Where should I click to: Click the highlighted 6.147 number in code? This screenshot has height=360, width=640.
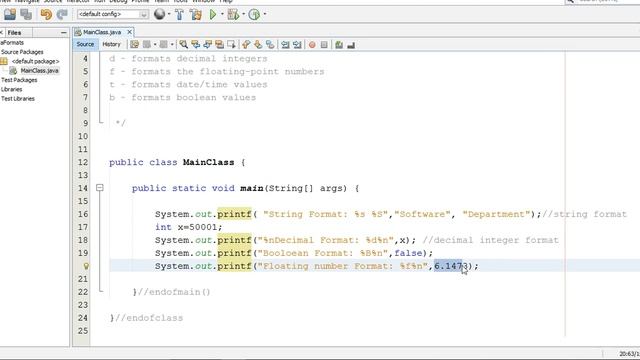tap(448, 266)
